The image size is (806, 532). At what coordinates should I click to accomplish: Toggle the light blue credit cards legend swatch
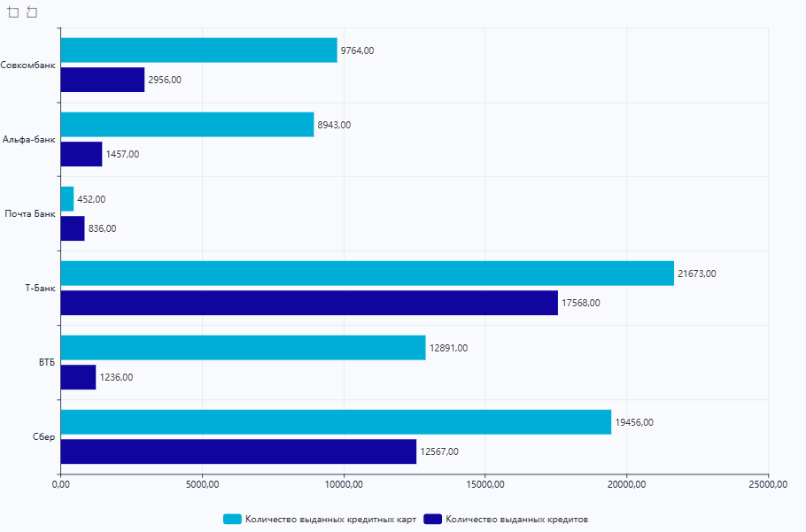click(x=232, y=519)
